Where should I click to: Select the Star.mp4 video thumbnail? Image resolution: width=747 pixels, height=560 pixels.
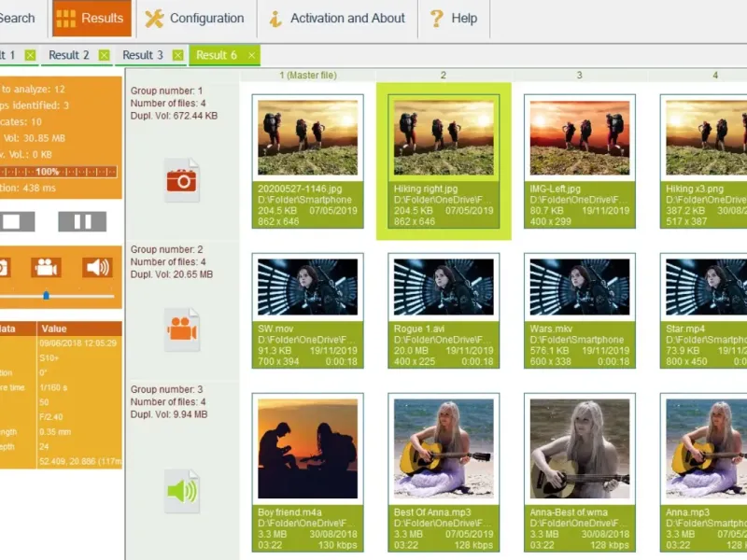[706, 287]
